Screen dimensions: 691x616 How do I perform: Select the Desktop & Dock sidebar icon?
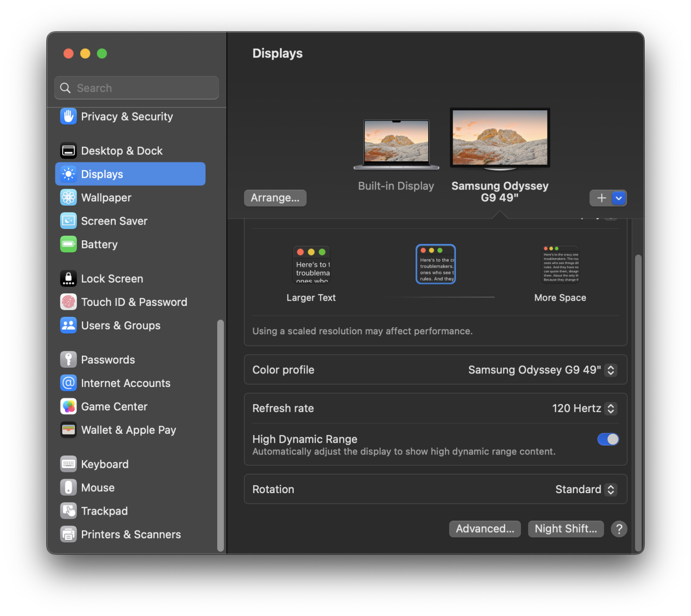(68, 151)
